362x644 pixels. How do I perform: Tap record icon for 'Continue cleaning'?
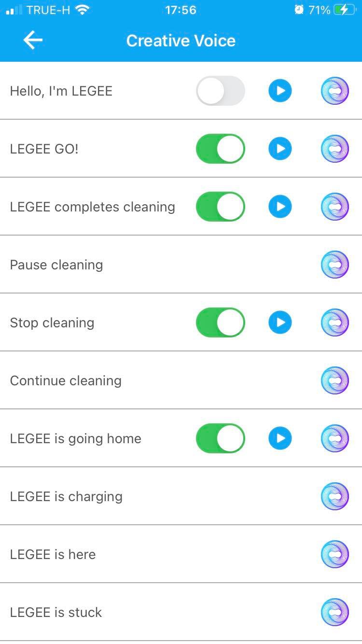[334, 380]
